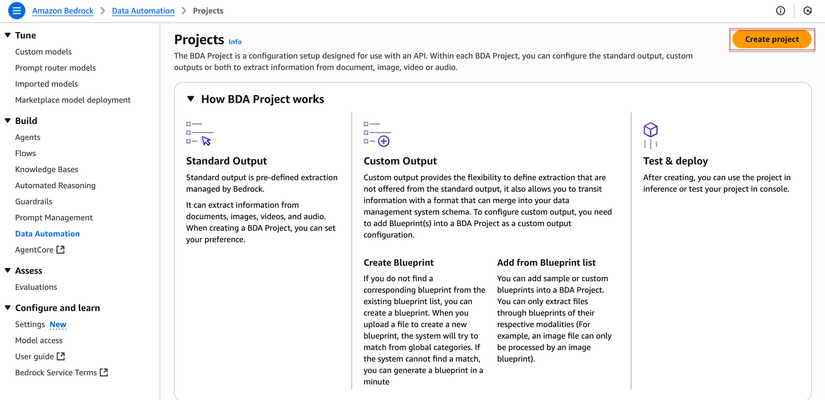Open Bedrock Service Terms link
825x400 pixels.
click(x=56, y=373)
